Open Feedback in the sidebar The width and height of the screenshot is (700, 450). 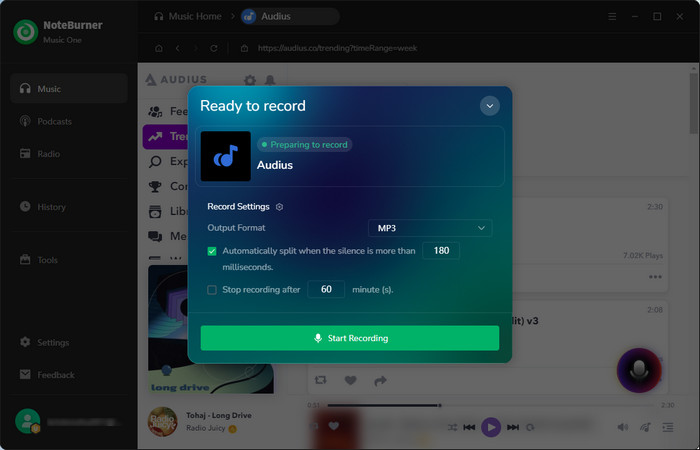[69, 375]
